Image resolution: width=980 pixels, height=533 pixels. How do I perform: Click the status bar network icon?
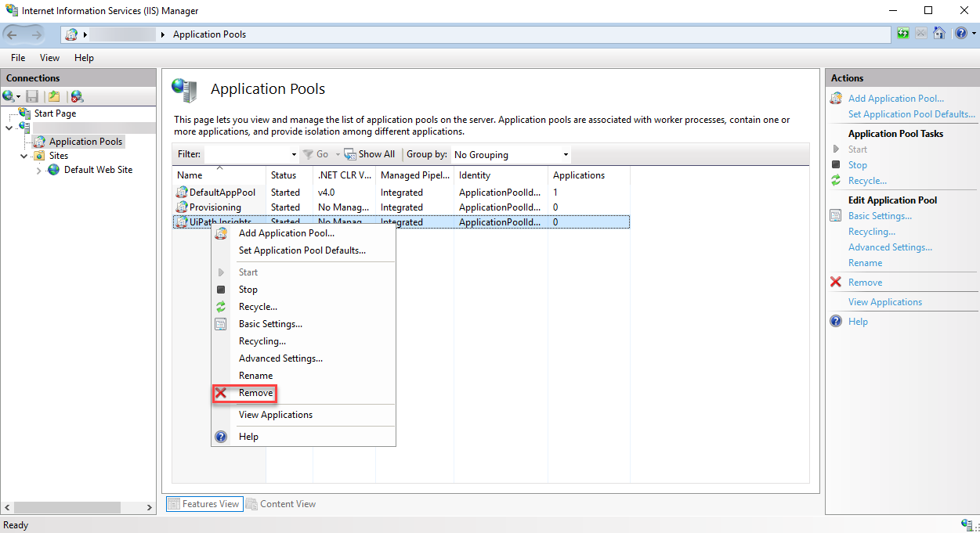967,524
